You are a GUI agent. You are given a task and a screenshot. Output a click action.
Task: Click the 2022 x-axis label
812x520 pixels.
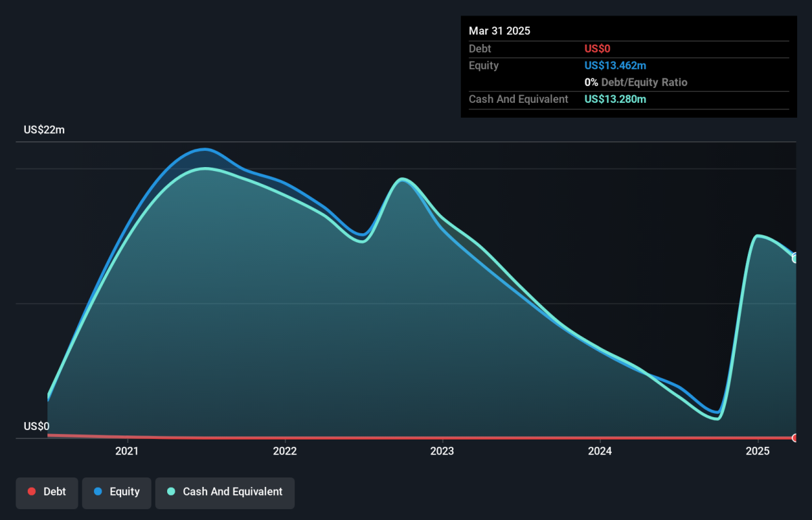click(285, 451)
